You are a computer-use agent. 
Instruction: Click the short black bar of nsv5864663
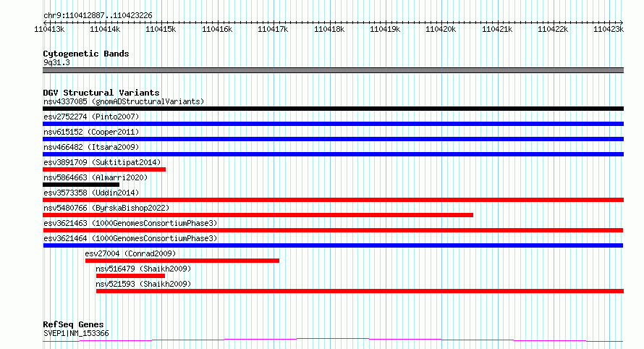click(81, 185)
